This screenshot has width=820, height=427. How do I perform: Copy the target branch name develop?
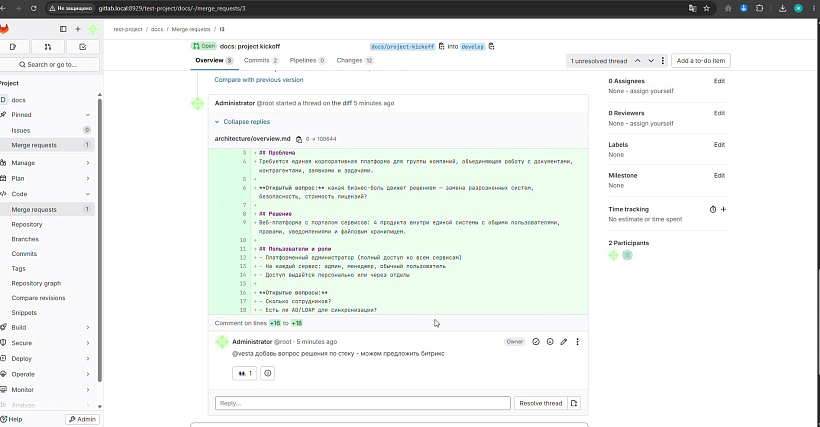click(492, 47)
